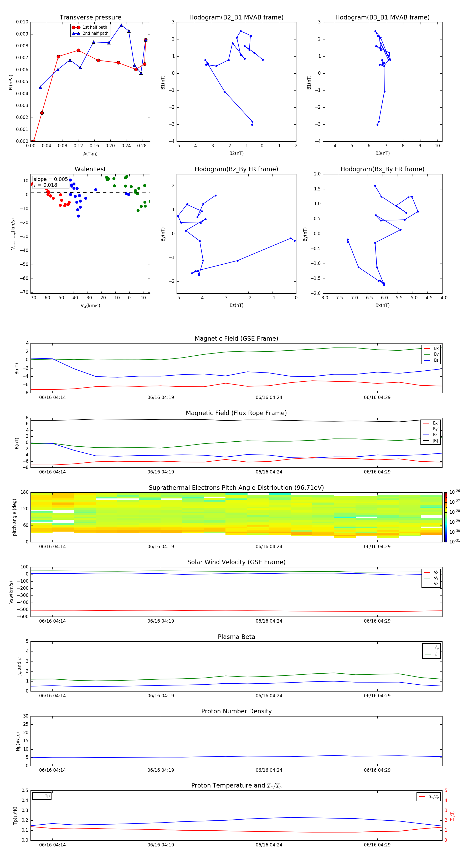473x868 pixels.
Task: Select the β legend entry below βp
Action: [x=432, y=654]
